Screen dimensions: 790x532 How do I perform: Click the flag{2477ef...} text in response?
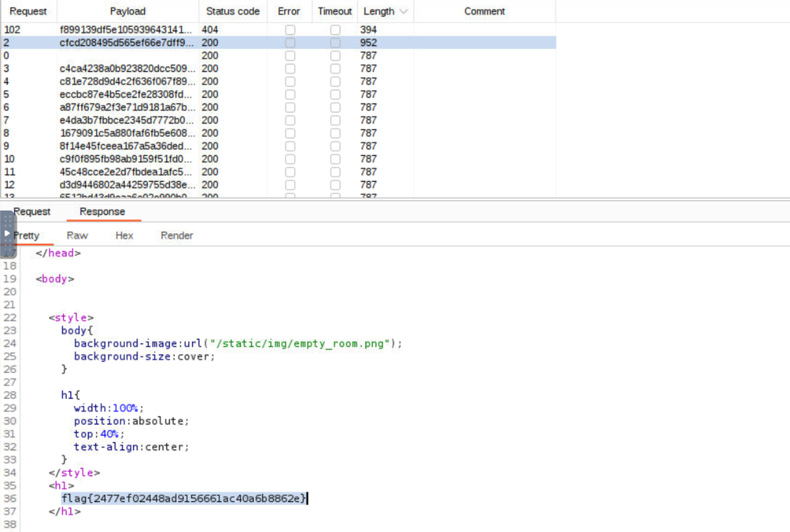[184, 498]
